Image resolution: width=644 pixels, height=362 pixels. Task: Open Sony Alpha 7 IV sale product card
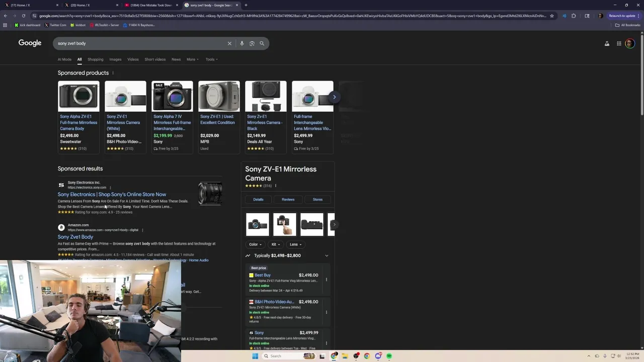point(172,117)
